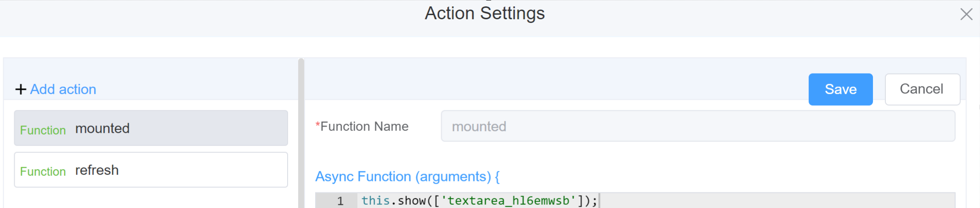Screen dimensions: 980x208
Task: Cancel editing the action
Action: coord(922,89)
